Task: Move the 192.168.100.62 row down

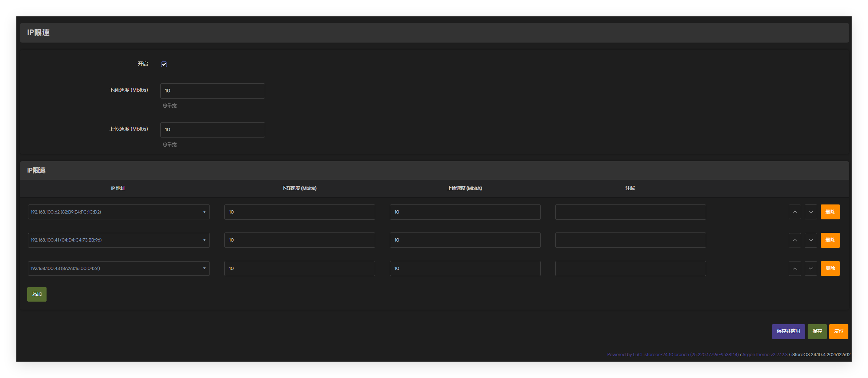Action: click(811, 212)
